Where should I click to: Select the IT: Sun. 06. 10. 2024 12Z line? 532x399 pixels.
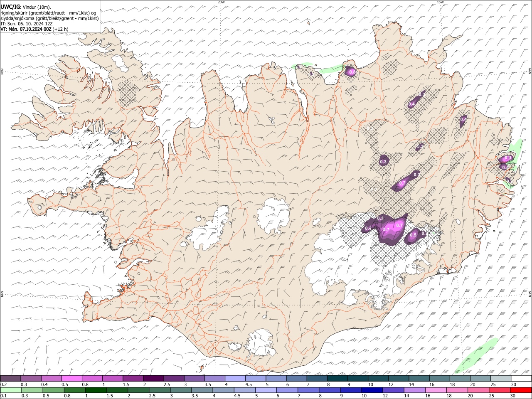[x=27, y=24]
